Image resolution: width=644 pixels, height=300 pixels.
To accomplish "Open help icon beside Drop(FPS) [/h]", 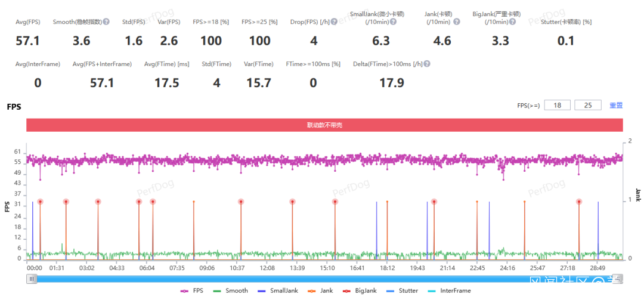I will click(x=334, y=22).
